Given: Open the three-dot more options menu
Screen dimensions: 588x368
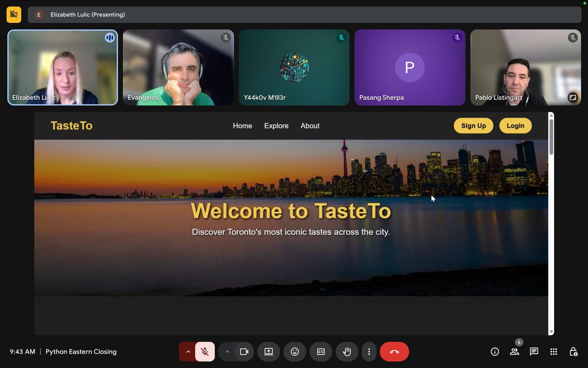Looking at the screenshot, I should 369,351.
